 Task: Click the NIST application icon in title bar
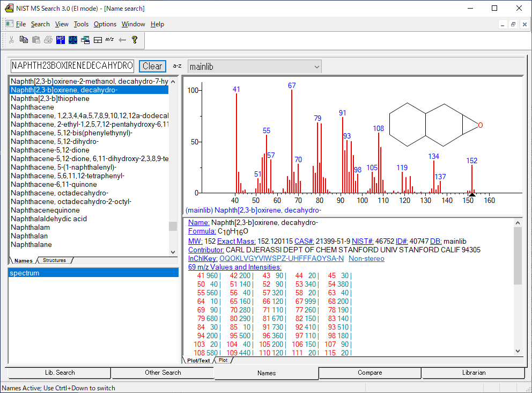(9, 8)
